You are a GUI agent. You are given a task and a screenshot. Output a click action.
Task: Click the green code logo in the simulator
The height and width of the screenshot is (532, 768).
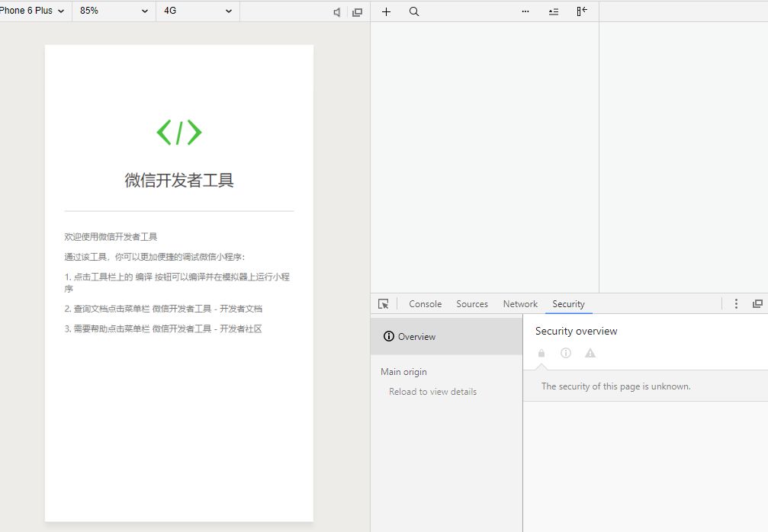click(x=178, y=132)
